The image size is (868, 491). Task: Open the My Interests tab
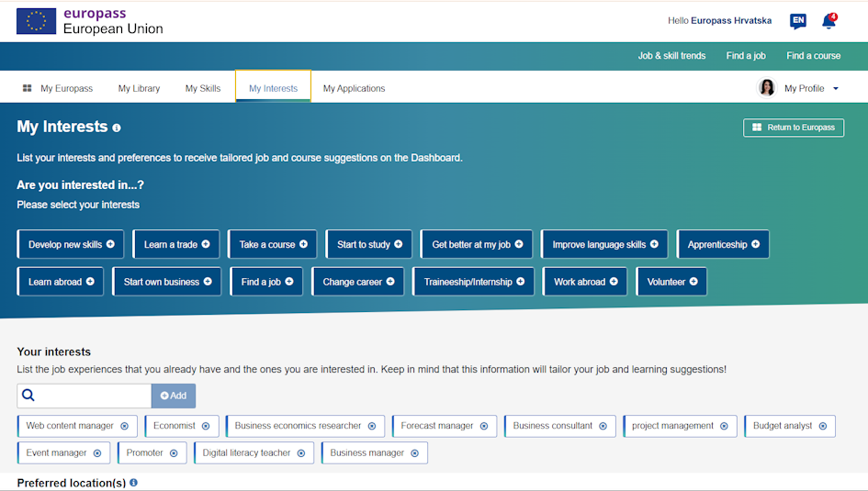273,87
